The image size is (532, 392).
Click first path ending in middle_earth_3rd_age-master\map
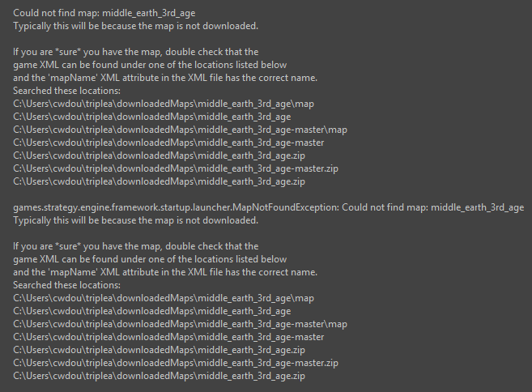click(x=180, y=130)
